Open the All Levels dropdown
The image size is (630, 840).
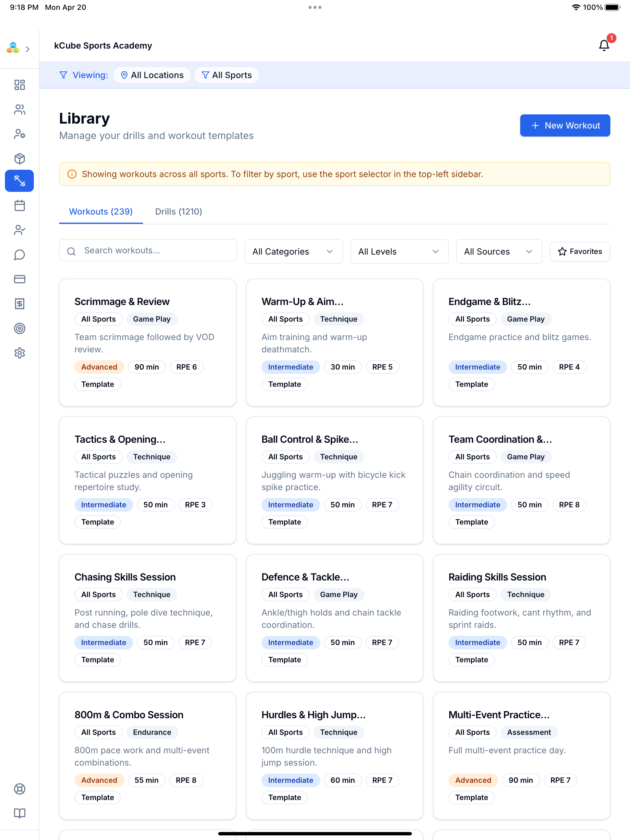[399, 252]
